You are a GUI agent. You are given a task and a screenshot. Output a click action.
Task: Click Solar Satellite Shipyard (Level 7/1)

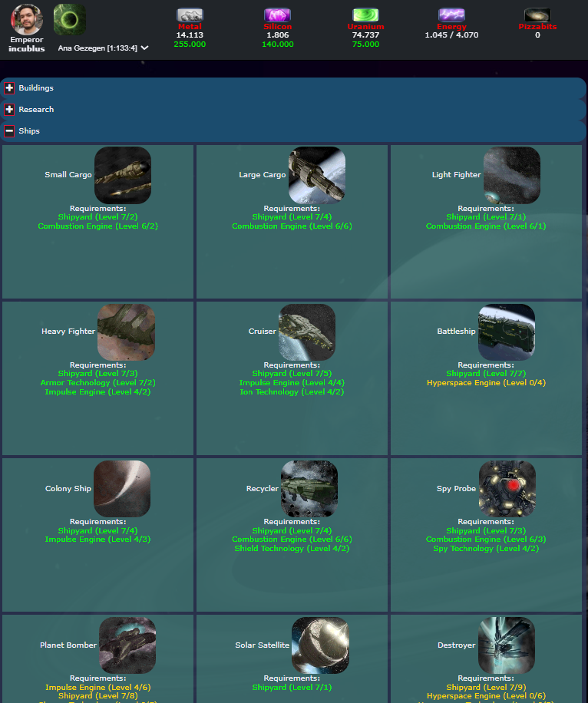pyautogui.click(x=292, y=688)
